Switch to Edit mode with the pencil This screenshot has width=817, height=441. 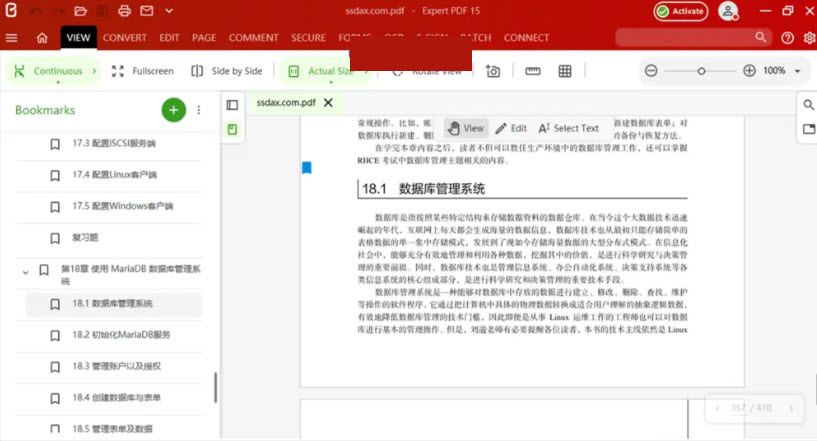[511, 128]
